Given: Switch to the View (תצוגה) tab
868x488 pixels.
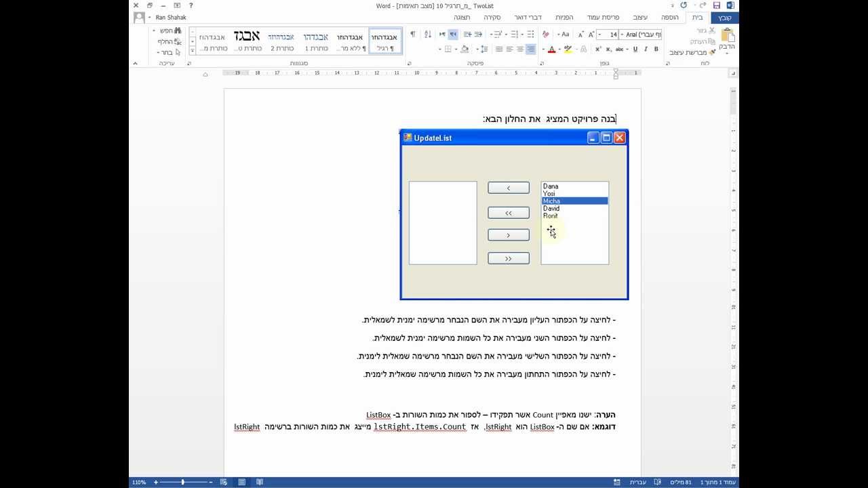Looking at the screenshot, I should coord(462,18).
